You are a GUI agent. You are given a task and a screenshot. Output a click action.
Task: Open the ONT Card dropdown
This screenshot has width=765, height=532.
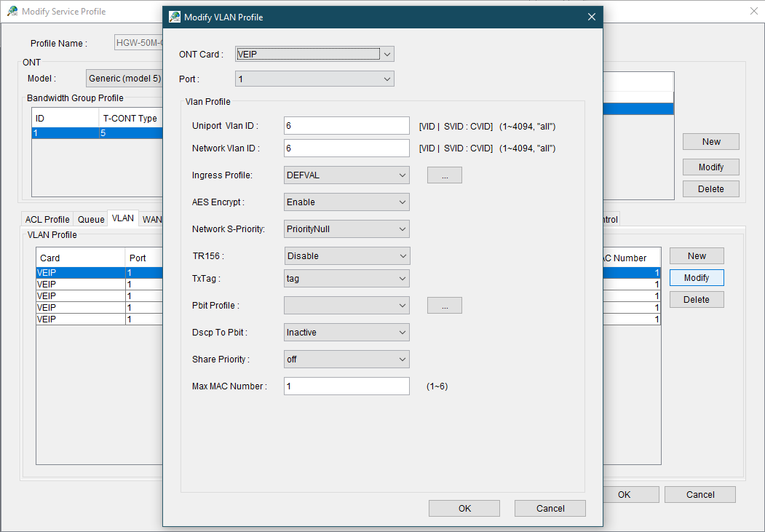(x=314, y=54)
